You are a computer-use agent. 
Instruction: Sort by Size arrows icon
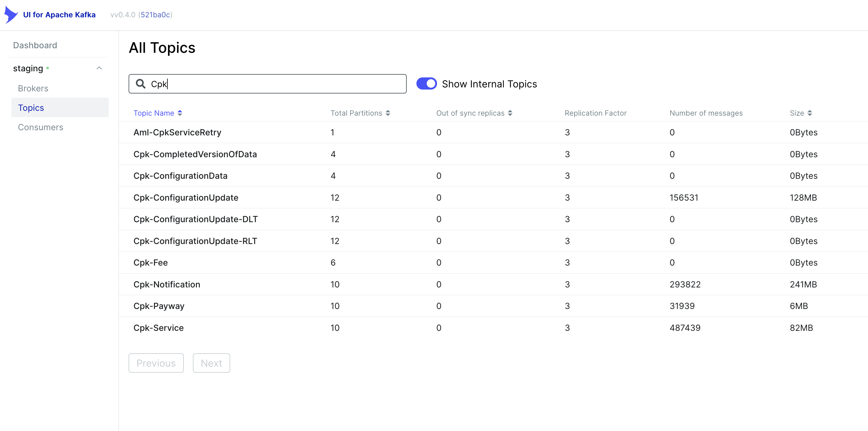pyautogui.click(x=810, y=113)
